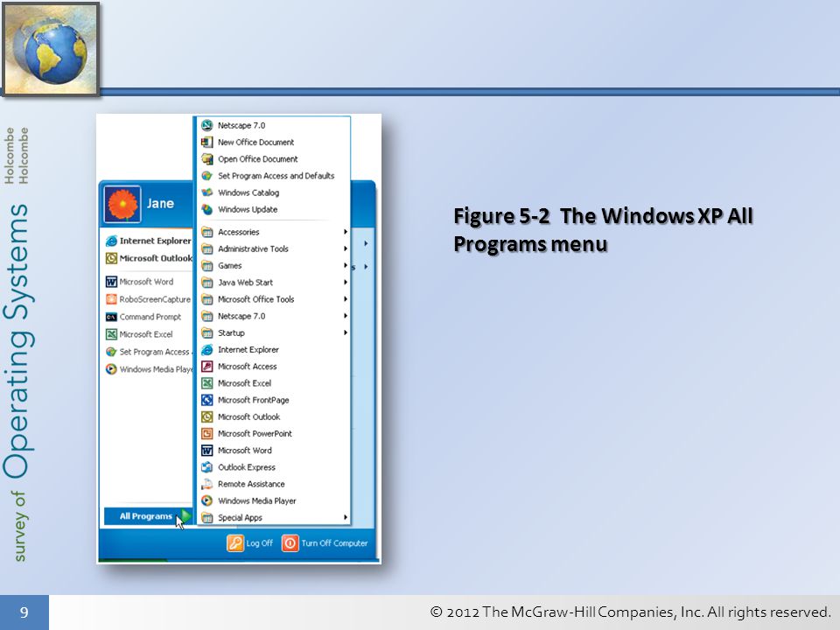Click the Command Prompt icon in Start menu
Viewport: 840px width, 630px height.
point(111,317)
